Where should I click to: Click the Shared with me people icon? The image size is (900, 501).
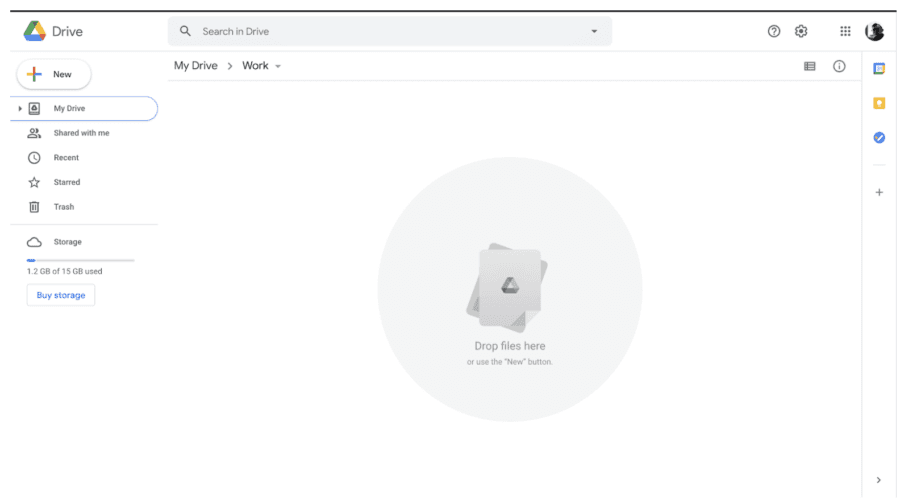[x=34, y=133]
